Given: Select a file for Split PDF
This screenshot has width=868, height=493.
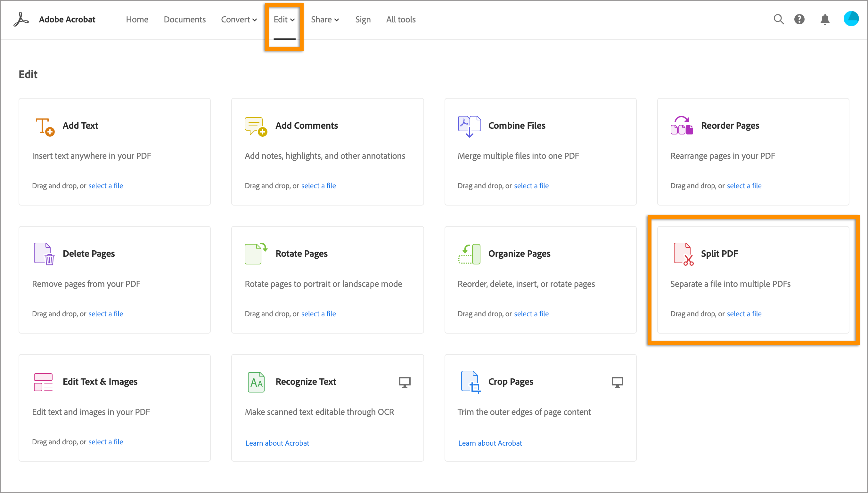Looking at the screenshot, I should click(x=745, y=313).
